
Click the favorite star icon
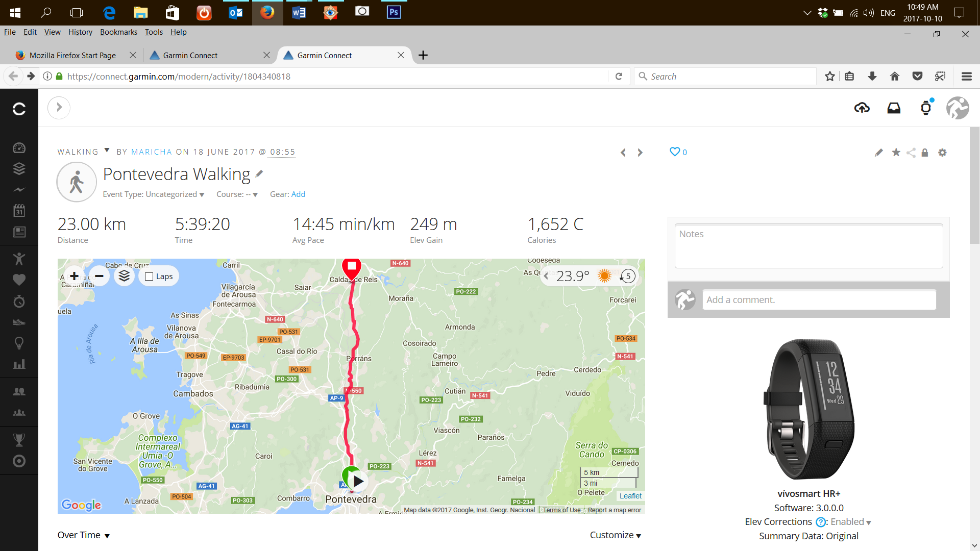coord(896,153)
